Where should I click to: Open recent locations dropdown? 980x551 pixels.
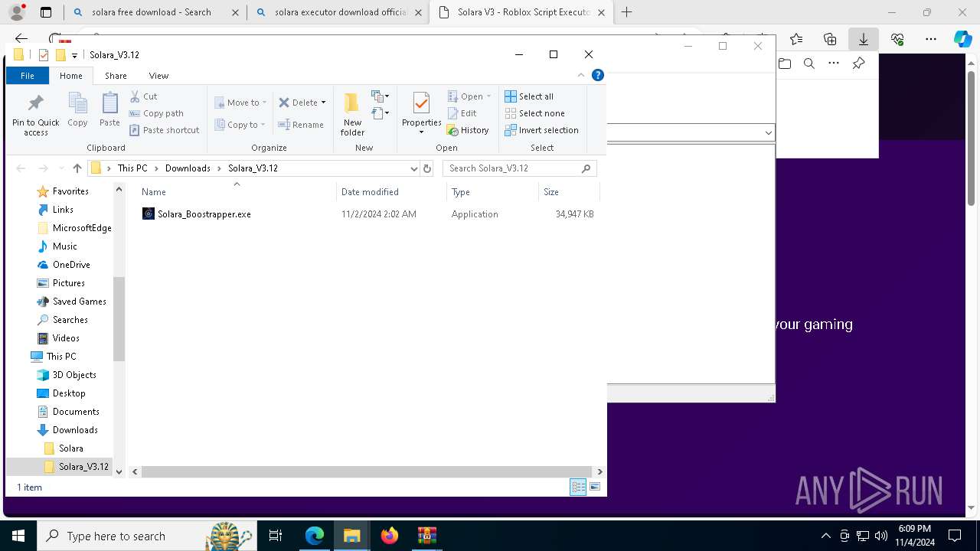[60, 168]
